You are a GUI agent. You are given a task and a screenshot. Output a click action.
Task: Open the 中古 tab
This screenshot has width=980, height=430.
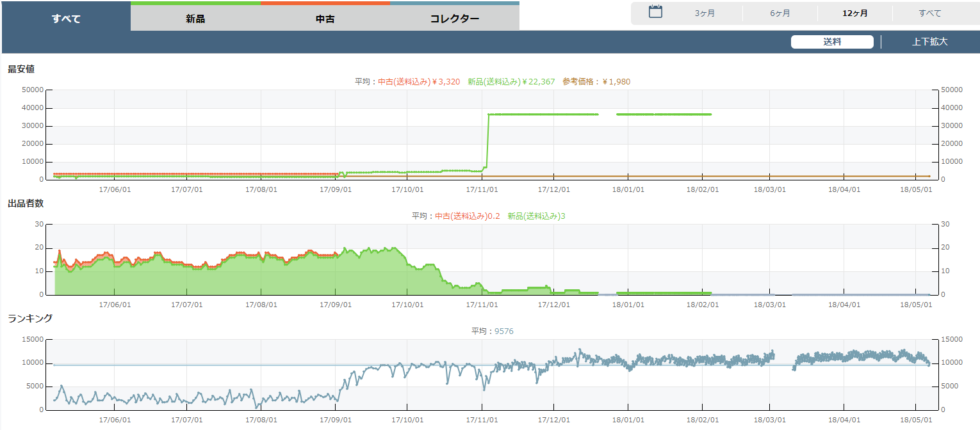[x=325, y=19]
